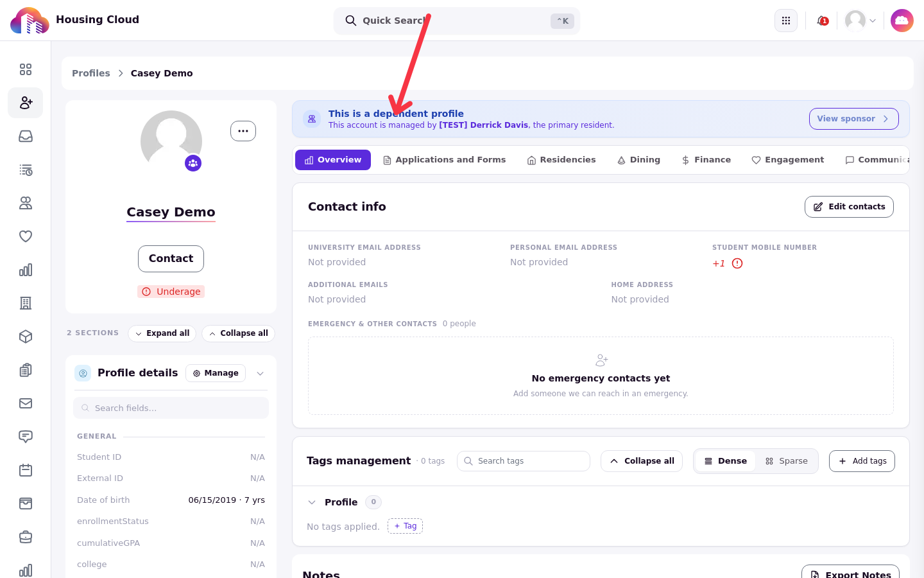Screen dimensions: 924x578
Task: Click the Contact button under Casey Demo
Action: (171, 259)
